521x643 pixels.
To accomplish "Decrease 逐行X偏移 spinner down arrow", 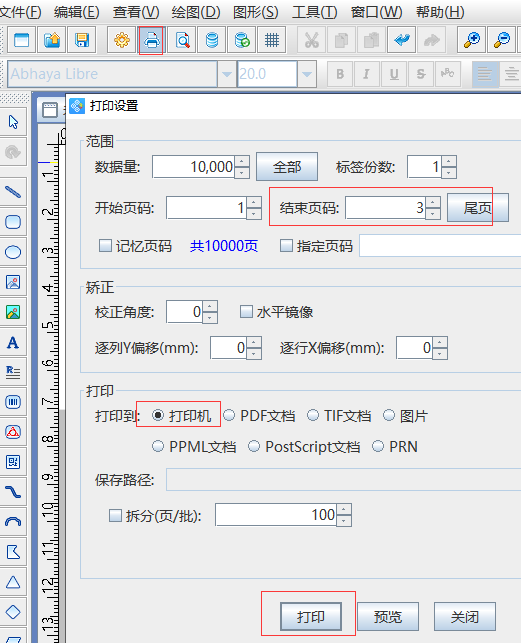I will click(x=440, y=353).
